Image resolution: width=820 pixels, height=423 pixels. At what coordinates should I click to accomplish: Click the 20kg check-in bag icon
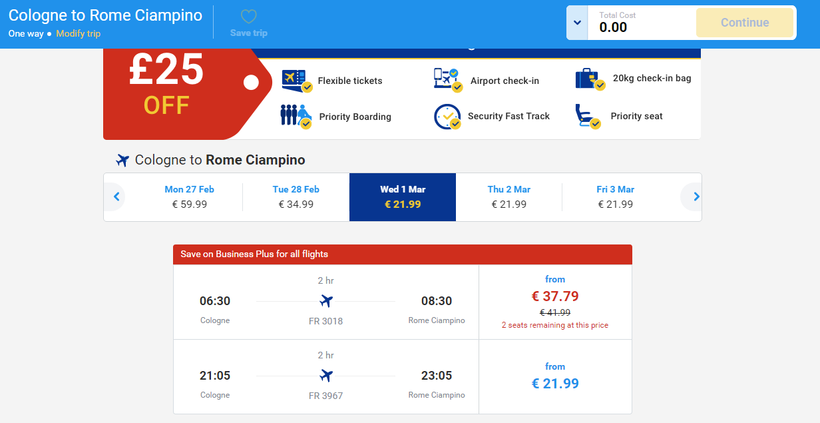pyautogui.click(x=588, y=80)
